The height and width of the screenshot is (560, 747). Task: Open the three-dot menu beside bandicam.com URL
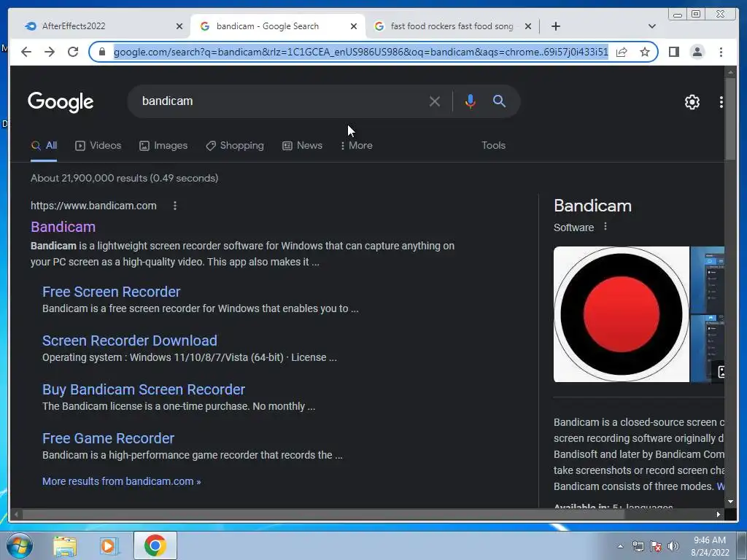point(175,206)
